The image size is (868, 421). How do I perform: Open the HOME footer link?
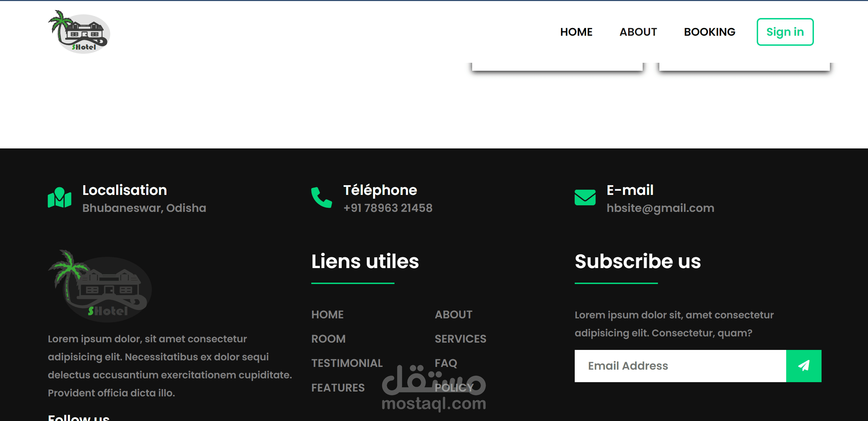[328, 315]
